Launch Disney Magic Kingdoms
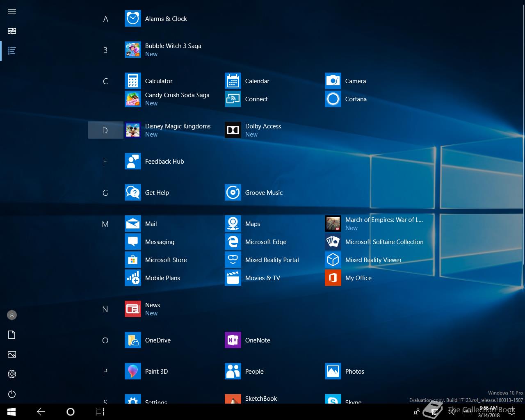The width and height of the screenshot is (525, 420). point(173,130)
